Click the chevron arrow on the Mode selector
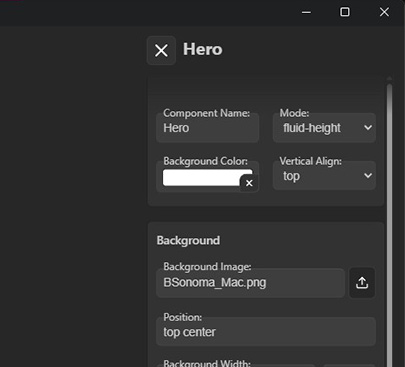 (368, 128)
